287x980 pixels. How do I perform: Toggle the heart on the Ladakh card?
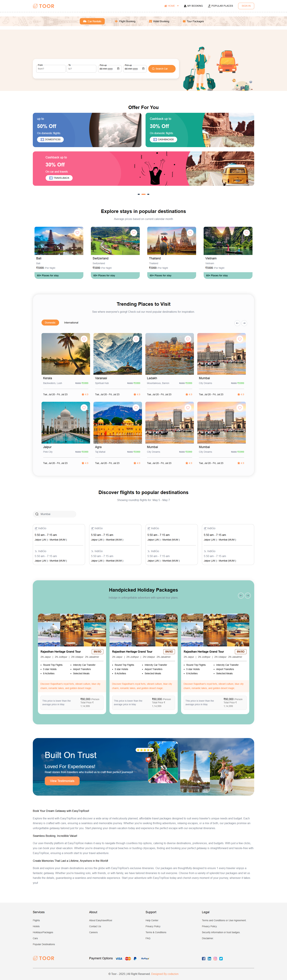coord(188,339)
